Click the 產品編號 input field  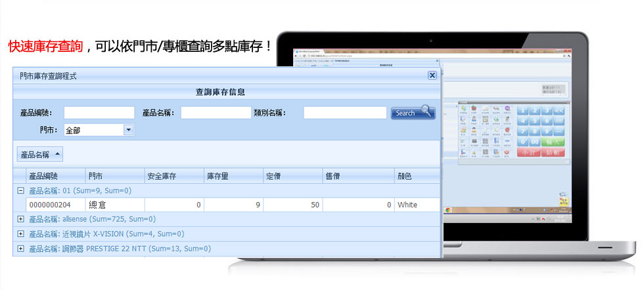(x=99, y=113)
